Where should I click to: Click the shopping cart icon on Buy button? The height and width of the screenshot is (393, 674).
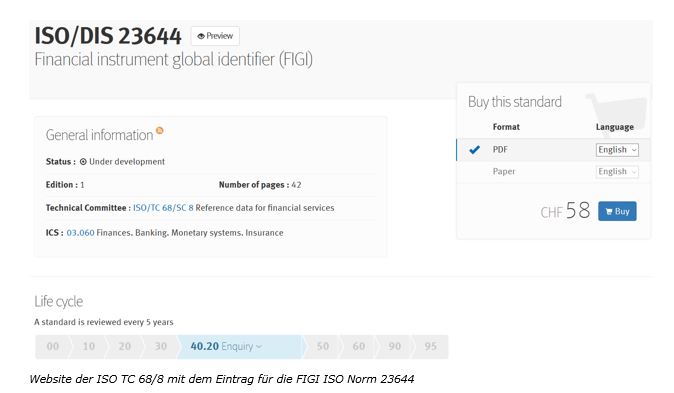click(x=609, y=212)
